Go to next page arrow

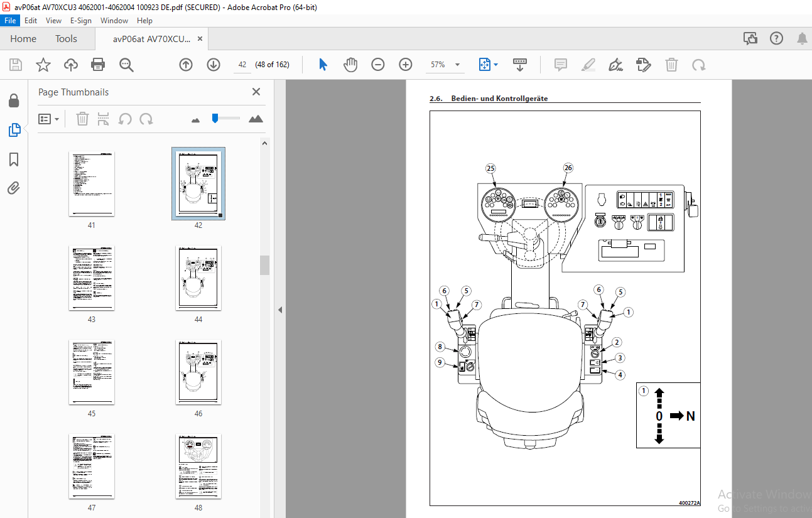[214, 65]
